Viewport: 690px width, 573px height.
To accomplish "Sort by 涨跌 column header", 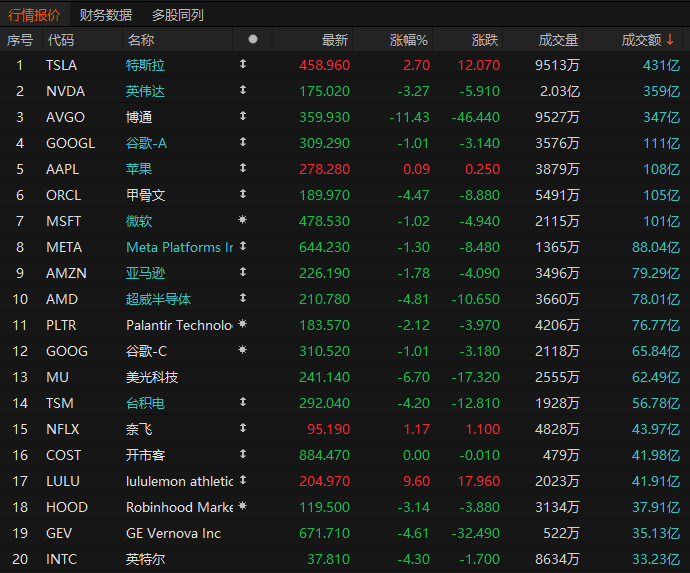I will [485, 40].
